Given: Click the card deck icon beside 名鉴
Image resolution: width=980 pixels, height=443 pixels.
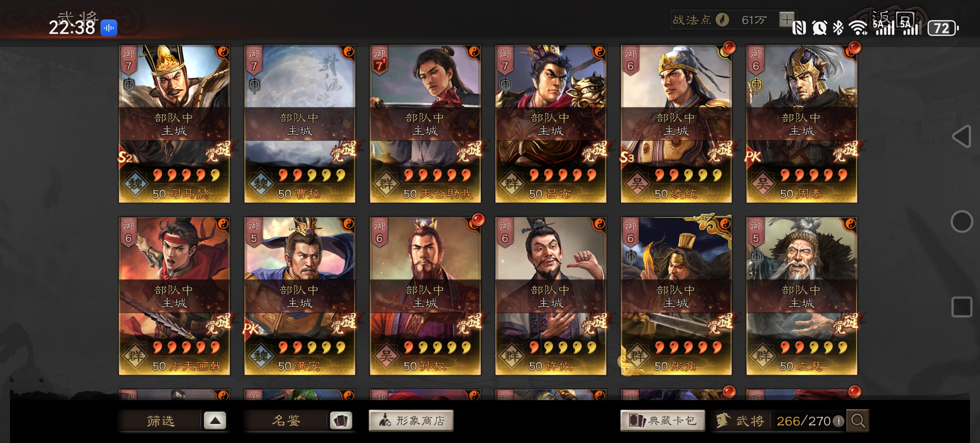Looking at the screenshot, I should [341, 421].
